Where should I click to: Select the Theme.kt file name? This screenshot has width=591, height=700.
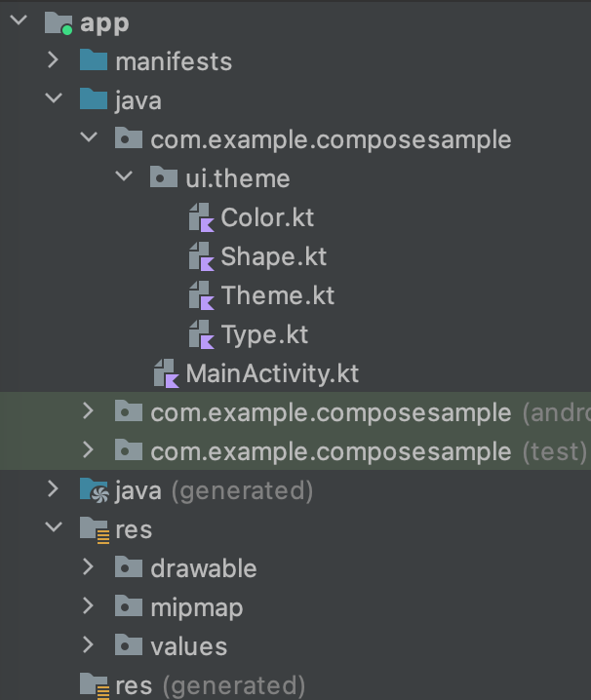pos(278,295)
